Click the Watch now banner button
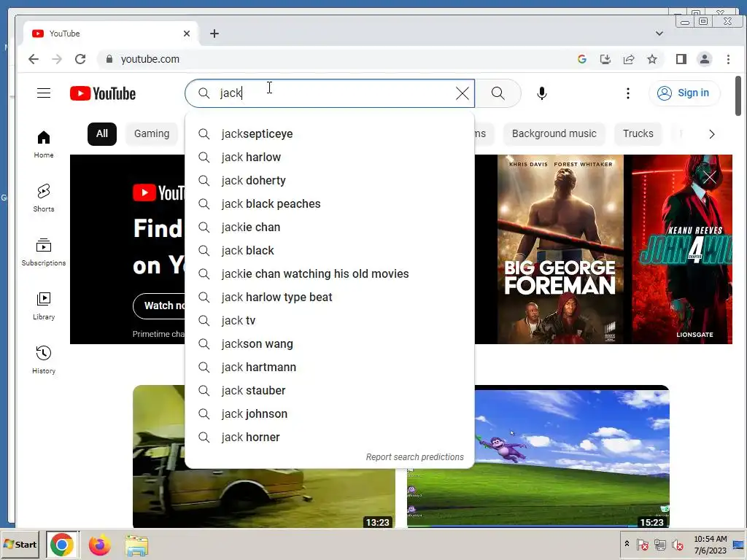Viewport: 747px width, 560px height. 160,306
